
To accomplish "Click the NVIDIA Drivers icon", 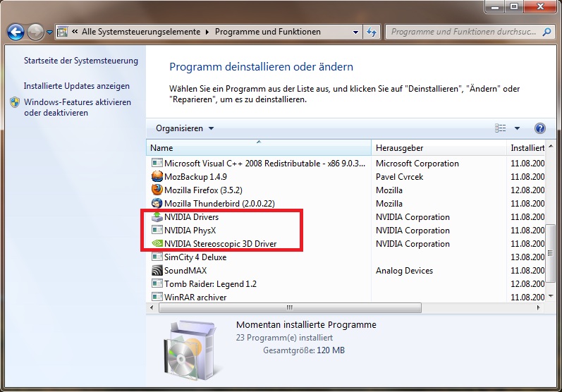I will point(157,216).
